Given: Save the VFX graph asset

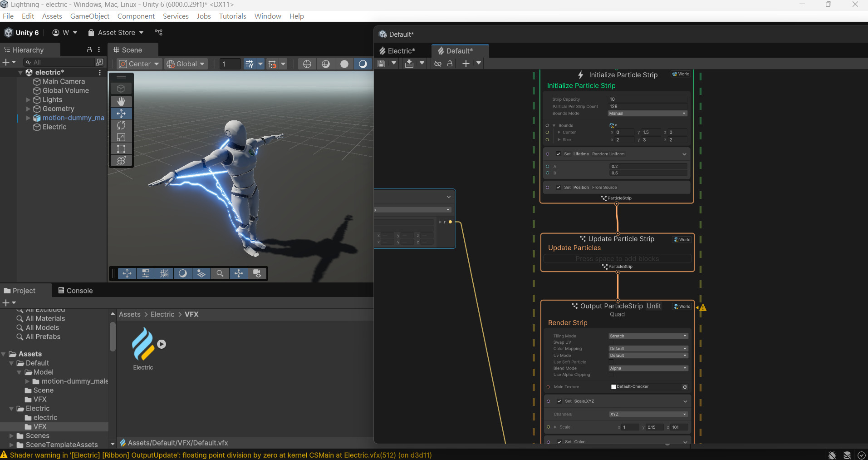Looking at the screenshot, I should click(x=382, y=64).
